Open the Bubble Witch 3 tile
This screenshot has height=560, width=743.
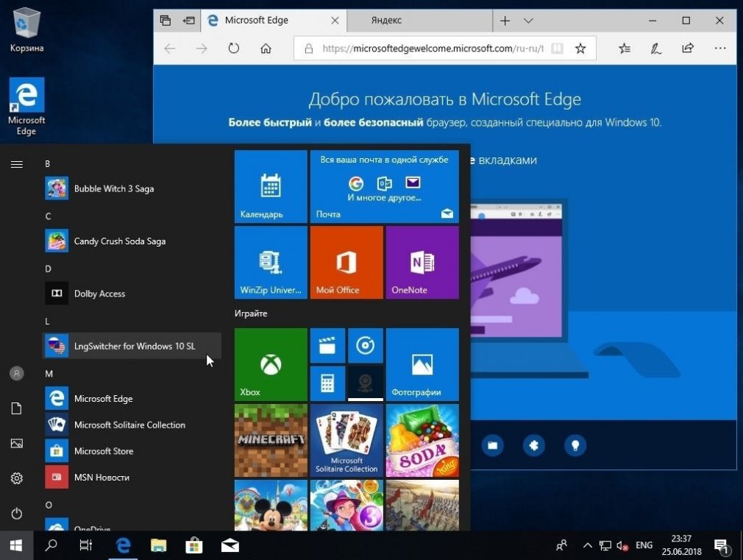346,505
